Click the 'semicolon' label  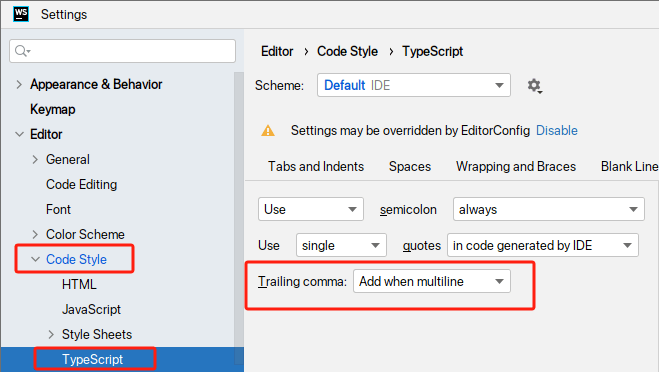[408, 209]
